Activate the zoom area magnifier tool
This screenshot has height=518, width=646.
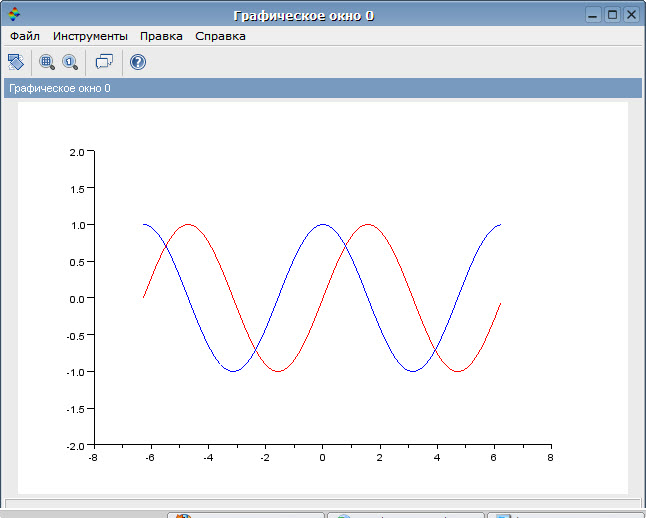(47, 62)
